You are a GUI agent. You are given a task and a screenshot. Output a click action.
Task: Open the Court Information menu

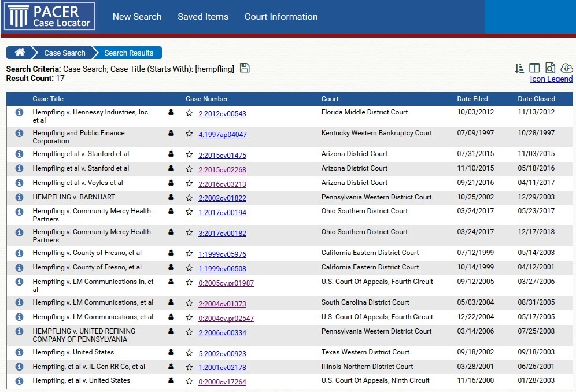tap(281, 17)
